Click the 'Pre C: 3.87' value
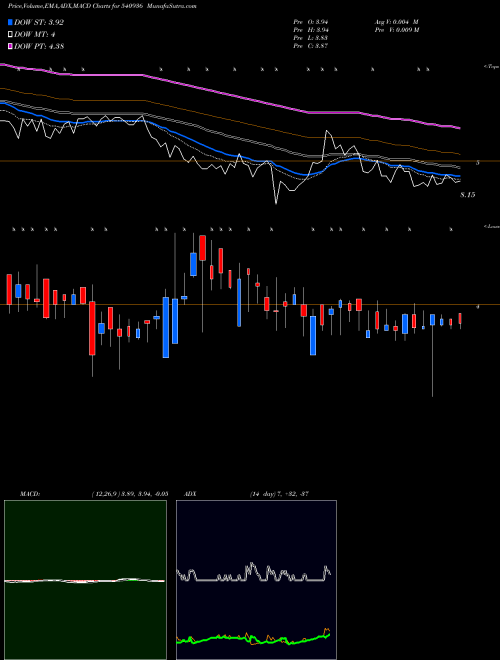The width and height of the screenshot is (500, 660). coord(311,46)
